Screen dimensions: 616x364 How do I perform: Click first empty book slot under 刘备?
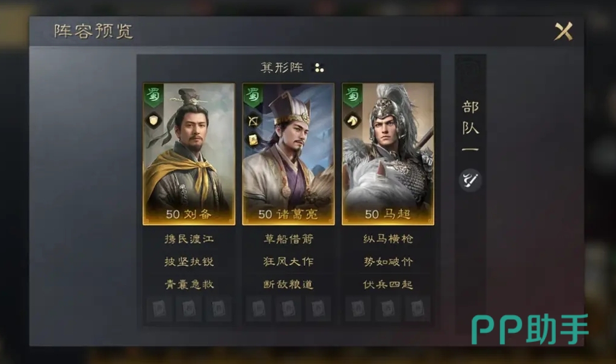pyautogui.click(x=159, y=309)
